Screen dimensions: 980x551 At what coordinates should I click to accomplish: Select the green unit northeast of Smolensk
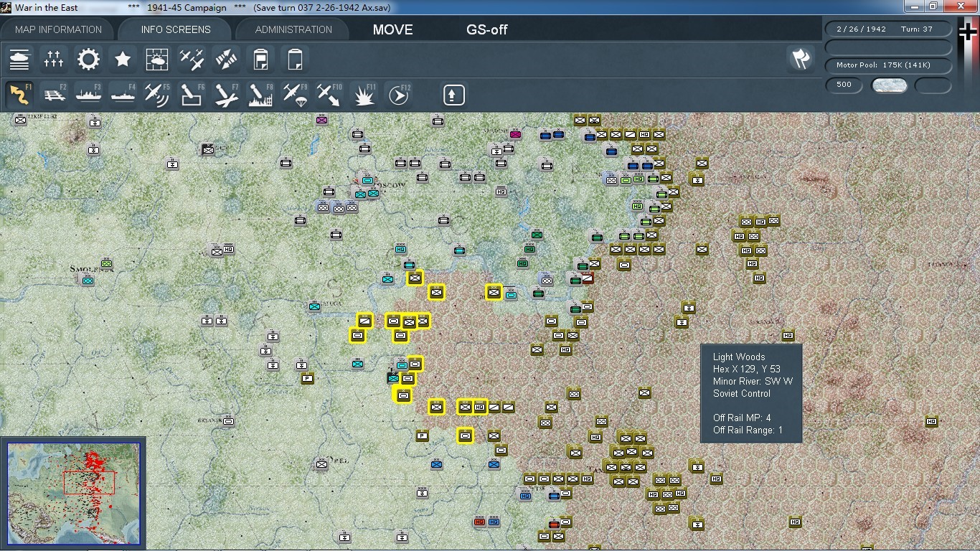107,263
